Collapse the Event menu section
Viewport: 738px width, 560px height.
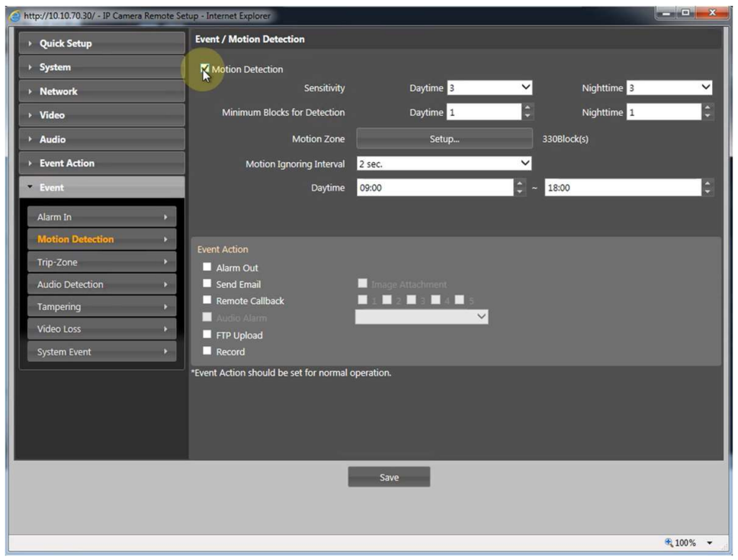[102, 187]
